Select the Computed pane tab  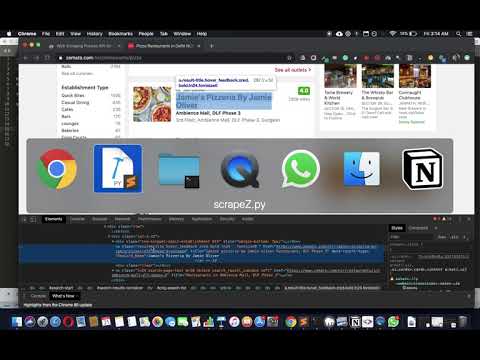tap(418, 228)
